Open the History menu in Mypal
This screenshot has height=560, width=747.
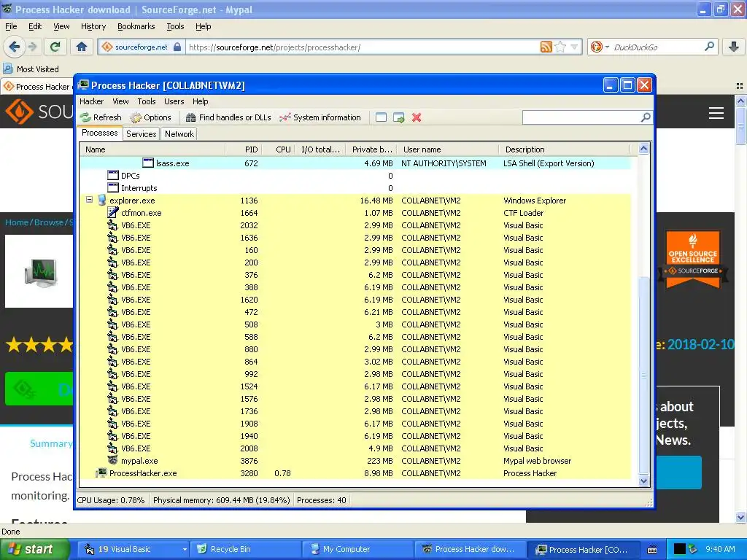tap(93, 26)
